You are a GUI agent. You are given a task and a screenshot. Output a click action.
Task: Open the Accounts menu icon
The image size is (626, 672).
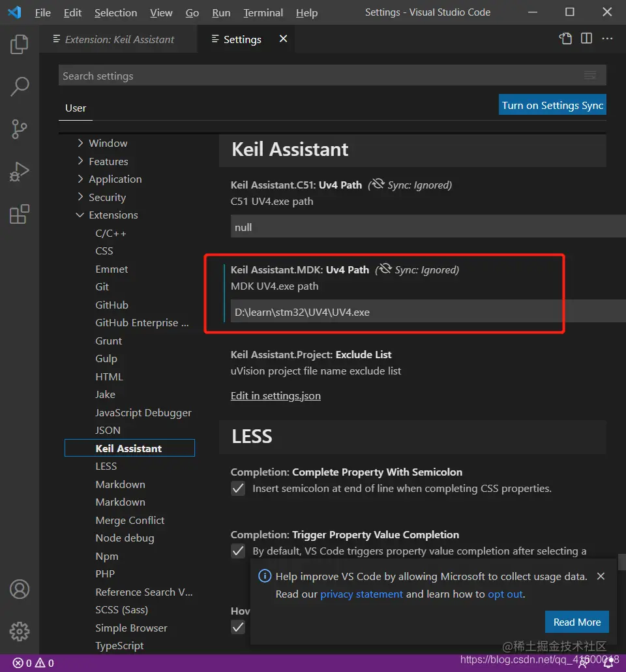[20, 589]
